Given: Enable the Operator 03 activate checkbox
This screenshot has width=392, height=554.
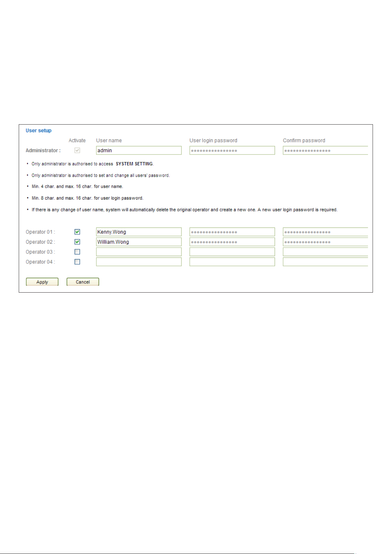Looking at the screenshot, I should click(77, 252).
